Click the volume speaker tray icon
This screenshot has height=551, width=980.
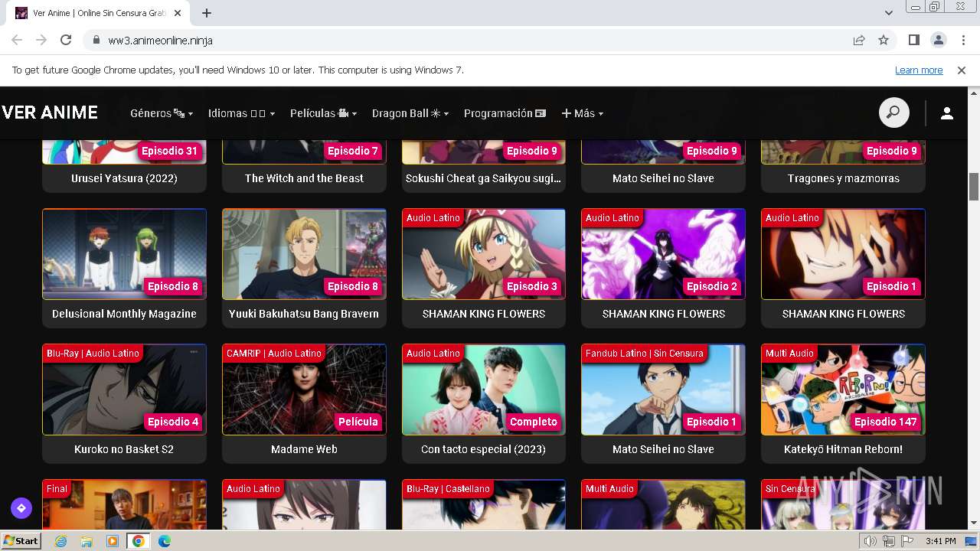pos(871,541)
